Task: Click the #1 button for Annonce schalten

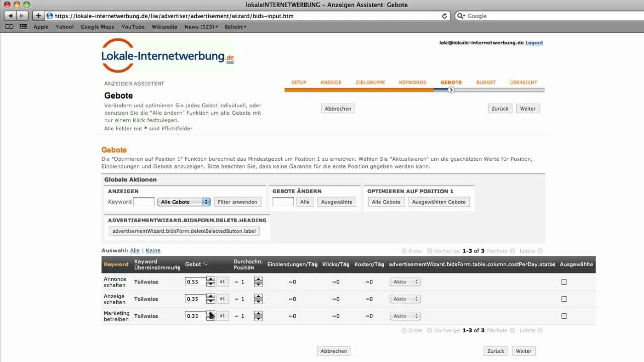Action: click(x=222, y=282)
